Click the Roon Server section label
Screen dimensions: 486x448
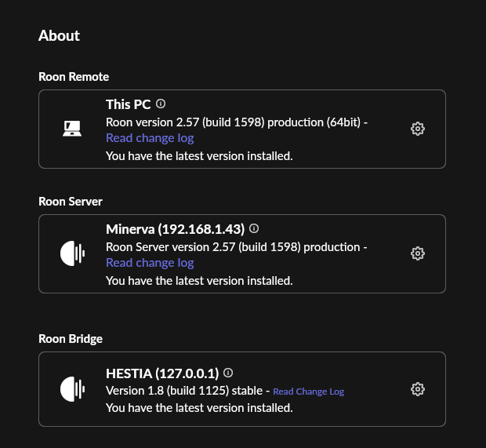pos(71,201)
